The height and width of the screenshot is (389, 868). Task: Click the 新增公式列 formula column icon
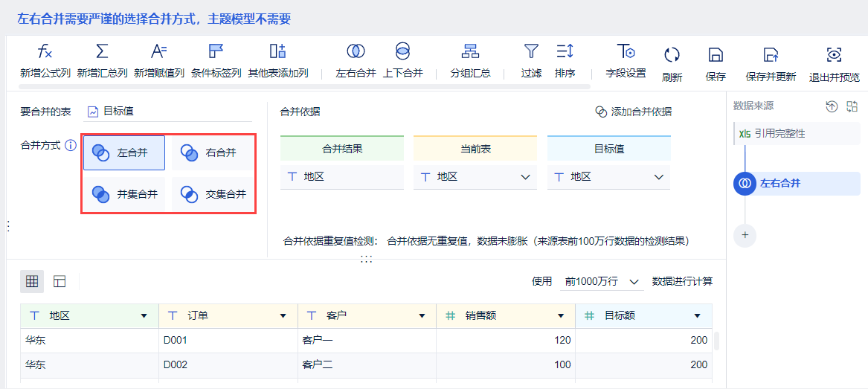pos(45,52)
